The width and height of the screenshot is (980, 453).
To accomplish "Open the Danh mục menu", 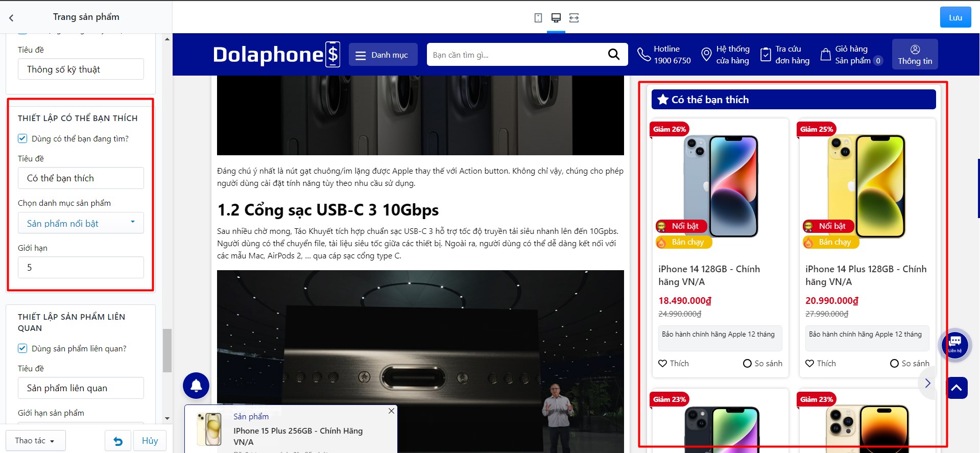I will [383, 55].
